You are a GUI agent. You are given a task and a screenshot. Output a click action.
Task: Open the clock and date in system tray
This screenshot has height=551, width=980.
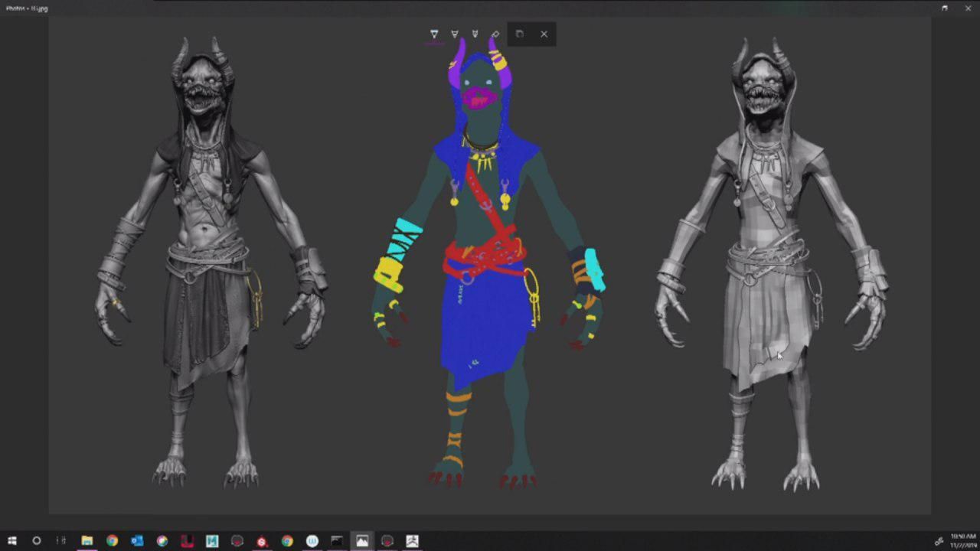(962, 541)
